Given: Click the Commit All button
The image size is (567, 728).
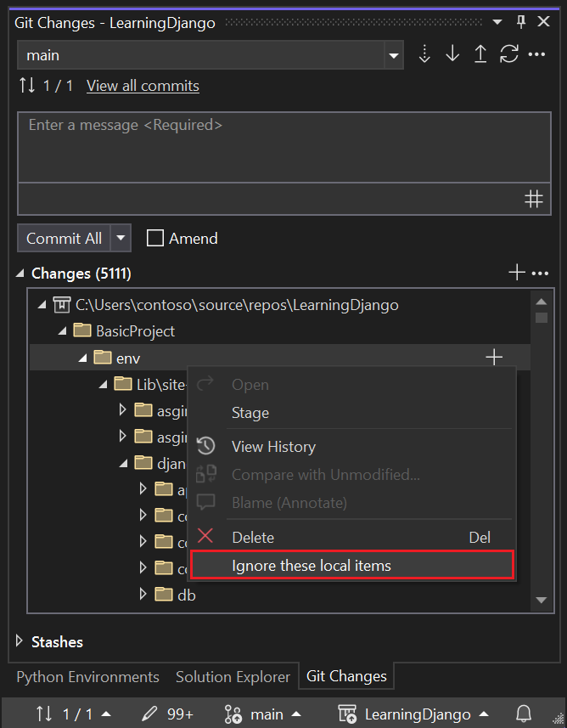Looking at the screenshot, I should 64,238.
